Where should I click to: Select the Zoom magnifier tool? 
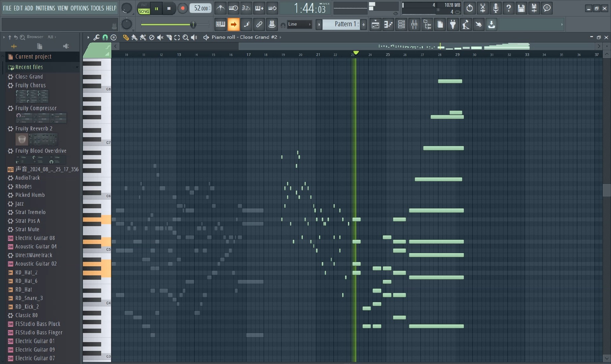(x=185, y=37)
